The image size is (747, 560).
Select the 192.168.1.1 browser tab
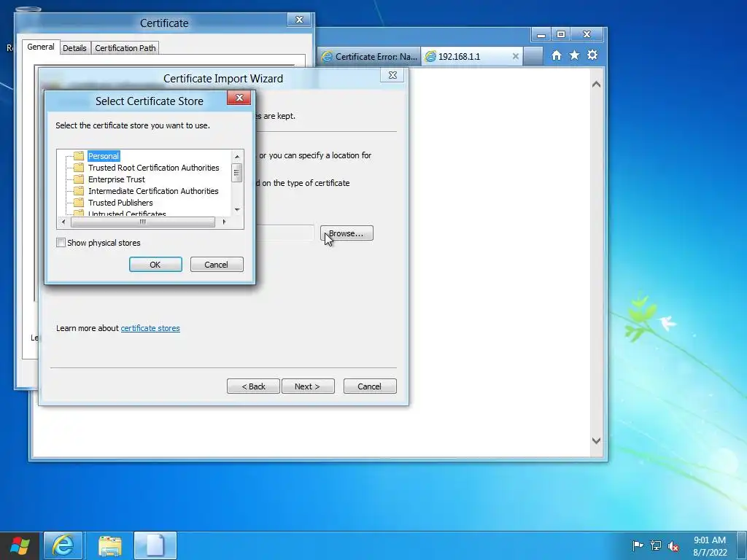click(472, 57)
